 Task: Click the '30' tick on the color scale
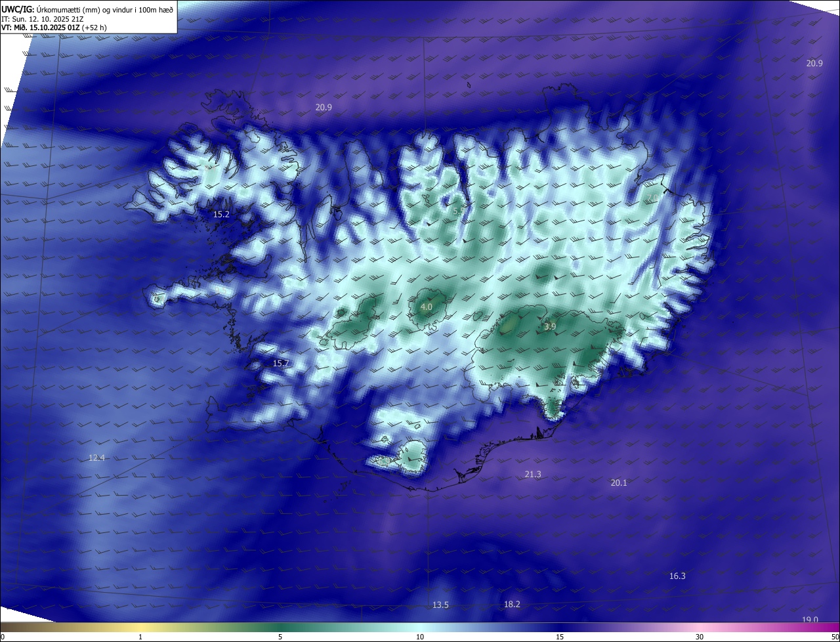(x=700, y=637)
